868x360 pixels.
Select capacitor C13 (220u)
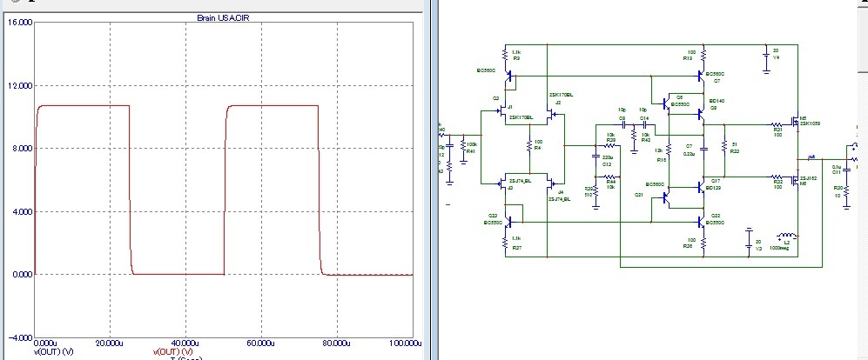click(x=595, y=157)
